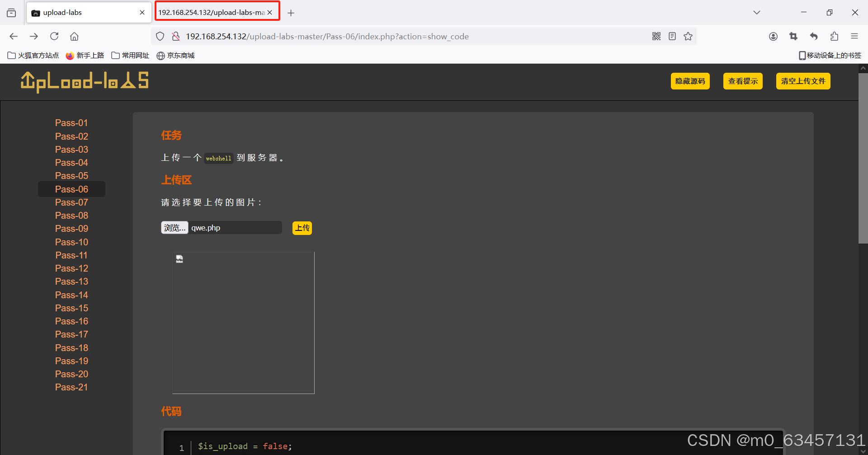Open the 常用网址 bookmark folder
This screenshot has width=868, height=455.
tap(130, 56)
